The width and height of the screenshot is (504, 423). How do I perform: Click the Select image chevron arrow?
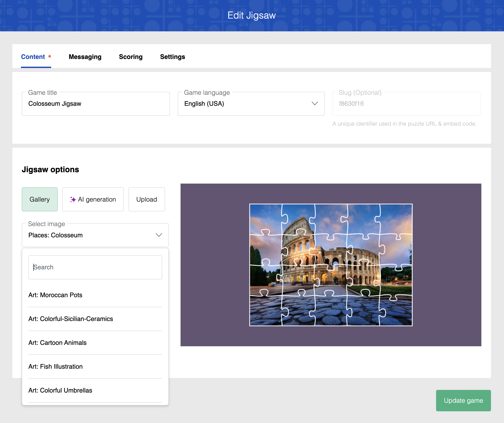pyautogui.click(x=159, y=235)
